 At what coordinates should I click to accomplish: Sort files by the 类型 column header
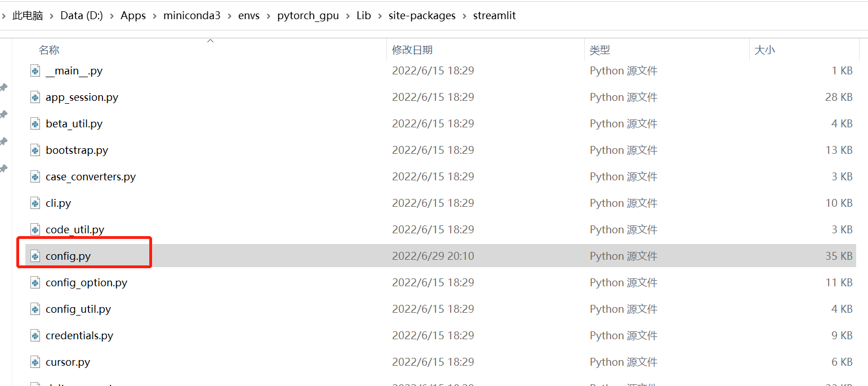pos(600,50)
